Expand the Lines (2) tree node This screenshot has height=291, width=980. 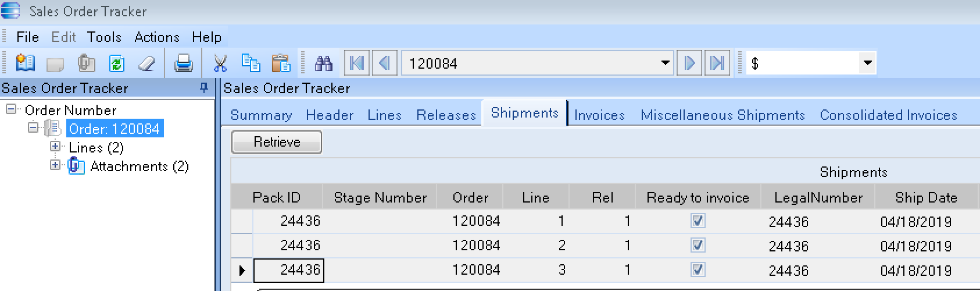[55, 147]
